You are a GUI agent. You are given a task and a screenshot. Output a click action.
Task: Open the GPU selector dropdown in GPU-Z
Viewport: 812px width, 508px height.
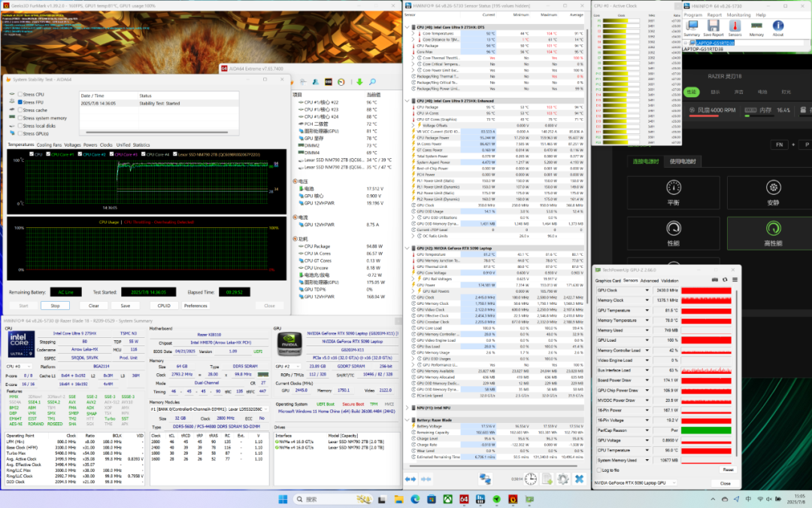click(635, 482)
